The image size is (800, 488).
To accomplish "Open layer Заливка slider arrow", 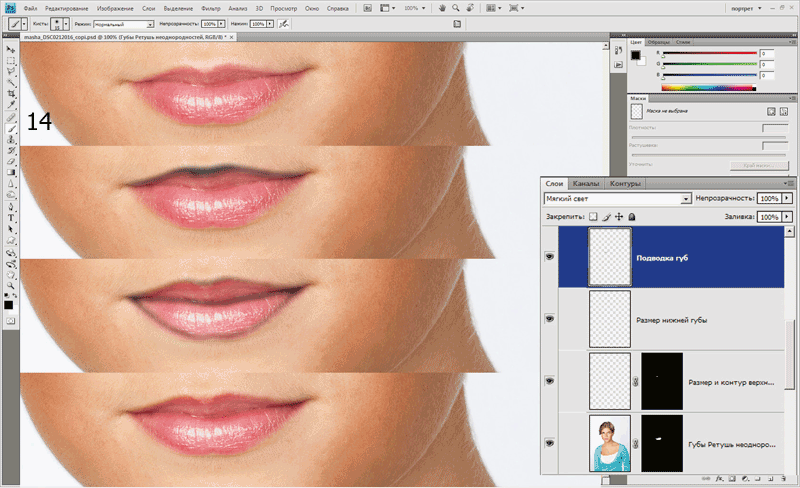I will [787, 217].
